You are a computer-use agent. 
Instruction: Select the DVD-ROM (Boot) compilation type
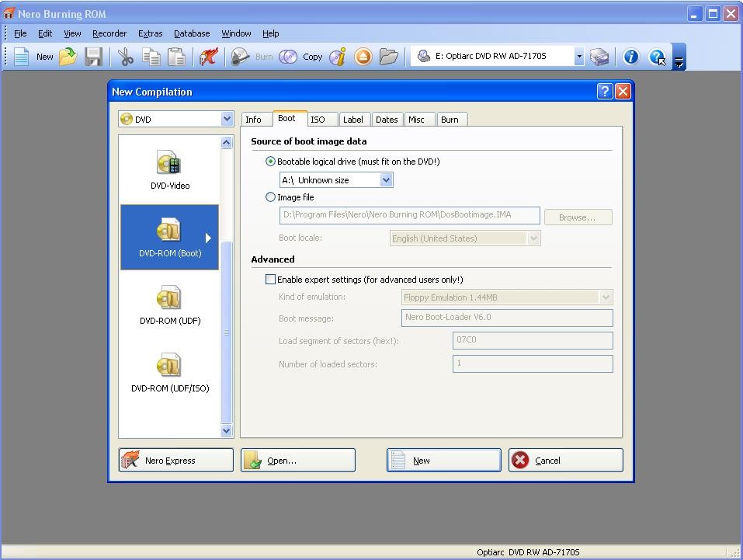(169, 238)
